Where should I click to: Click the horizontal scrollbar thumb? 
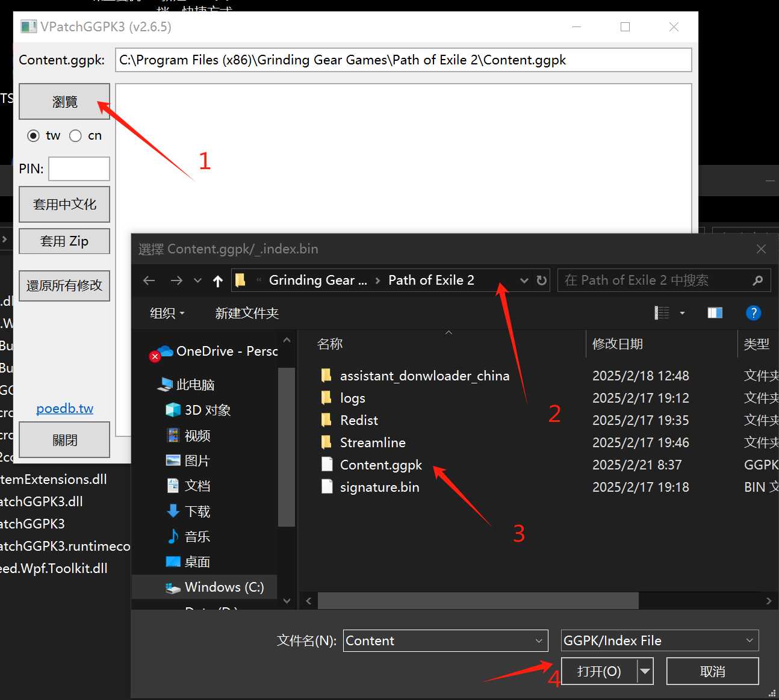[478, 601]
